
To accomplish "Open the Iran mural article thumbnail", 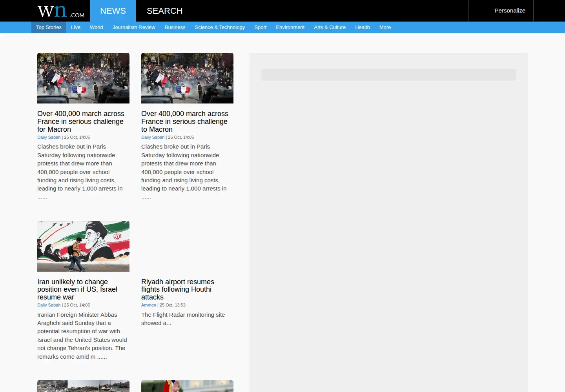I will click(83, 246).
